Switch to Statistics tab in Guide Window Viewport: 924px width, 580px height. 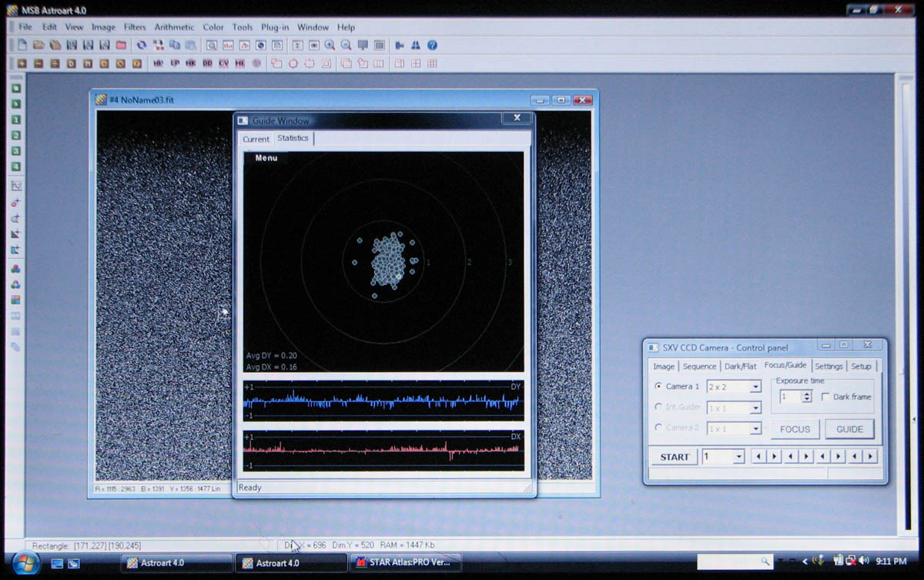[293, 138]
